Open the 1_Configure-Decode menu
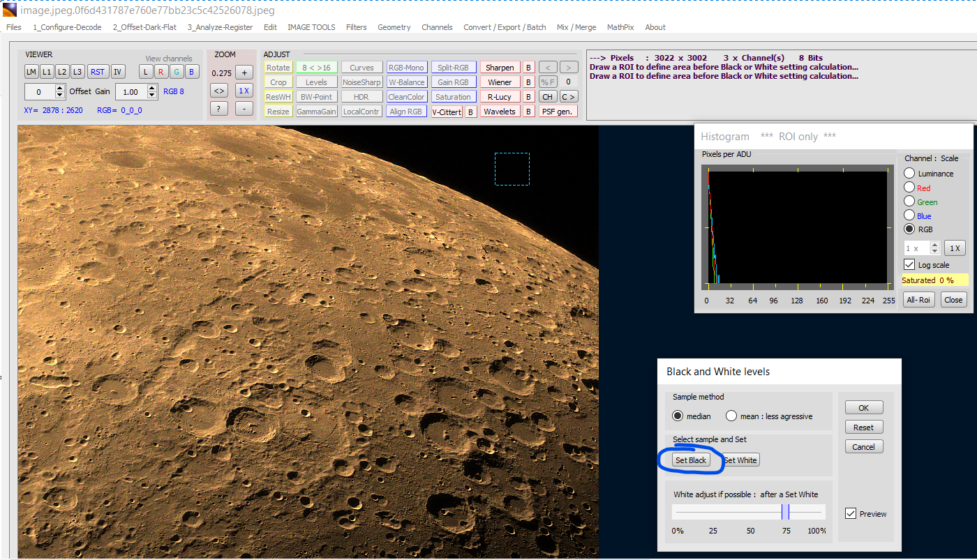977x560 pixels. pyautogui.click(x=67, y=27)
